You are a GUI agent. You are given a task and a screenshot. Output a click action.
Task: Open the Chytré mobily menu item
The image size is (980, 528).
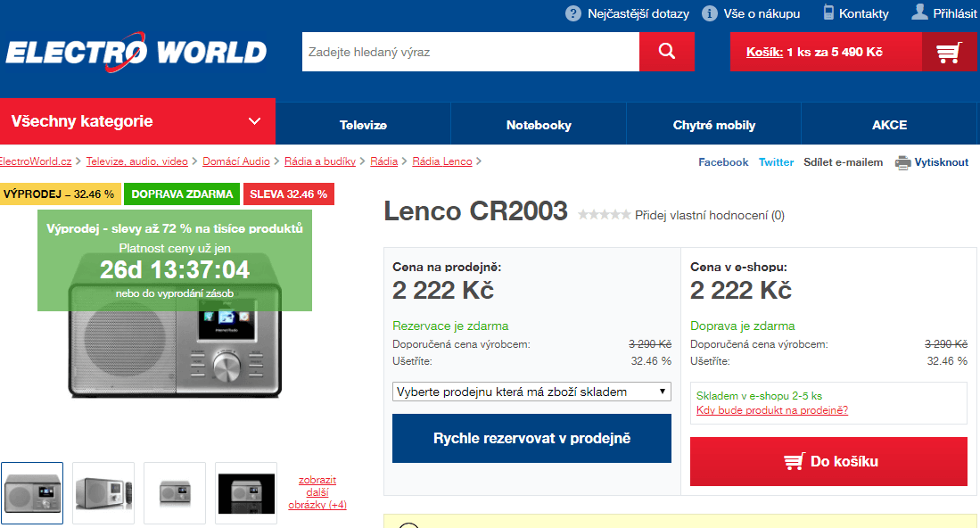pos(713,125)
